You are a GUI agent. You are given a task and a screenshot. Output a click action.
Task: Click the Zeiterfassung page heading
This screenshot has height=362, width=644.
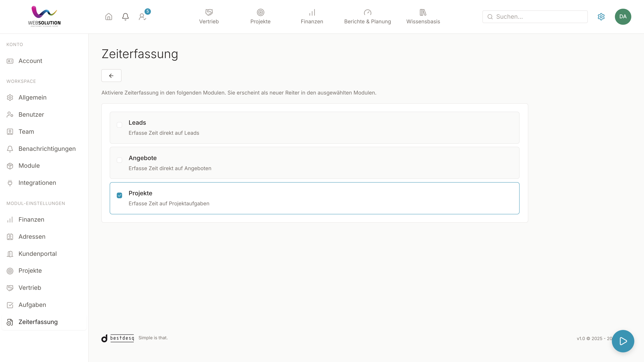[x=140, y=54]
